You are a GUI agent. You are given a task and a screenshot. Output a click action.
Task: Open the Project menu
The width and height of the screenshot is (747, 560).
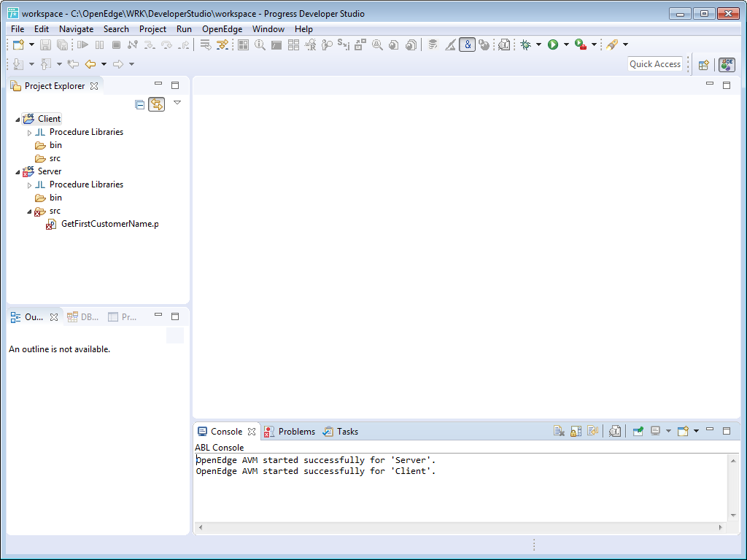[152, 29]
